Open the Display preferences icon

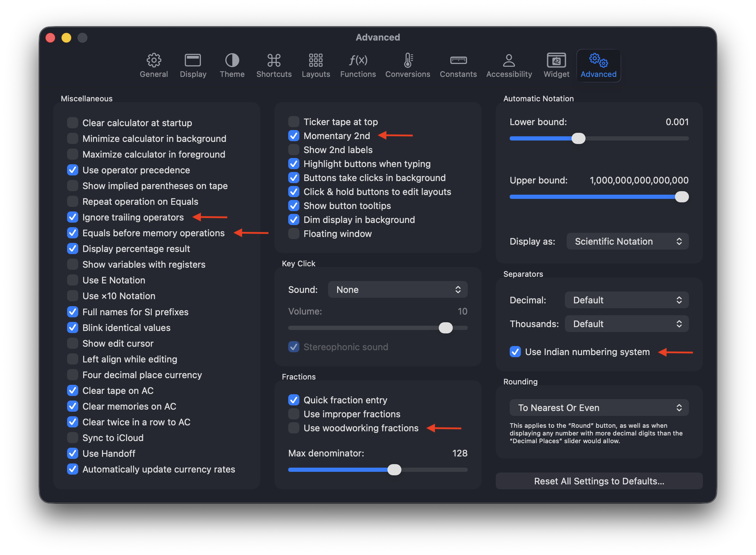(x=193, y=60)
